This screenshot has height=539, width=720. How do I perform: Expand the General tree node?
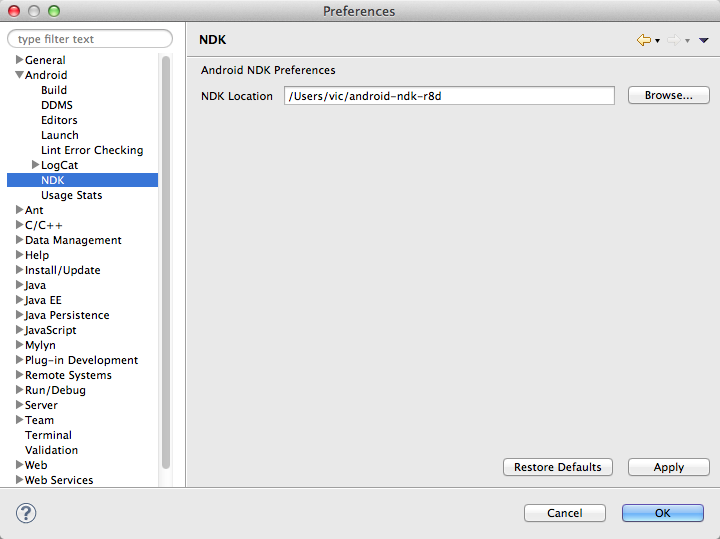19,60
